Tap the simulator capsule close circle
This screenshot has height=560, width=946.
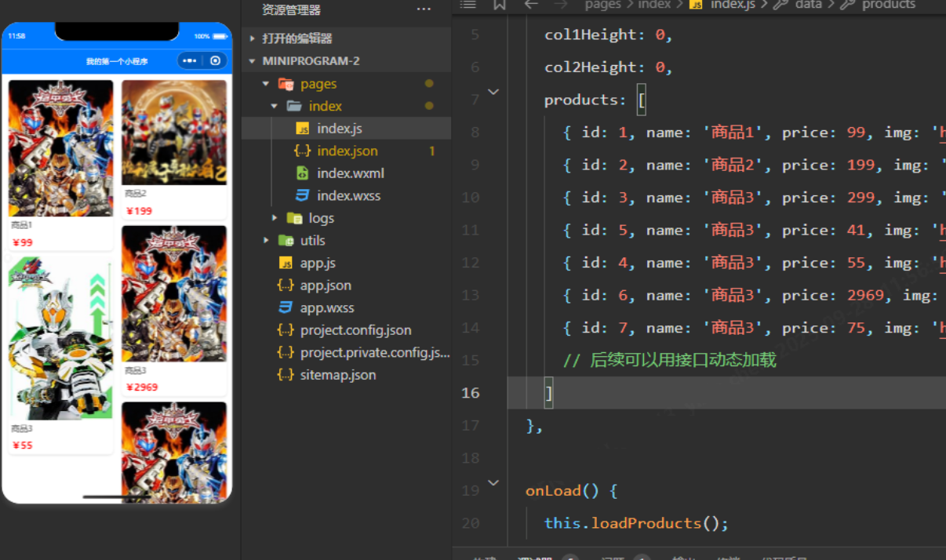[x=216, y=60]
